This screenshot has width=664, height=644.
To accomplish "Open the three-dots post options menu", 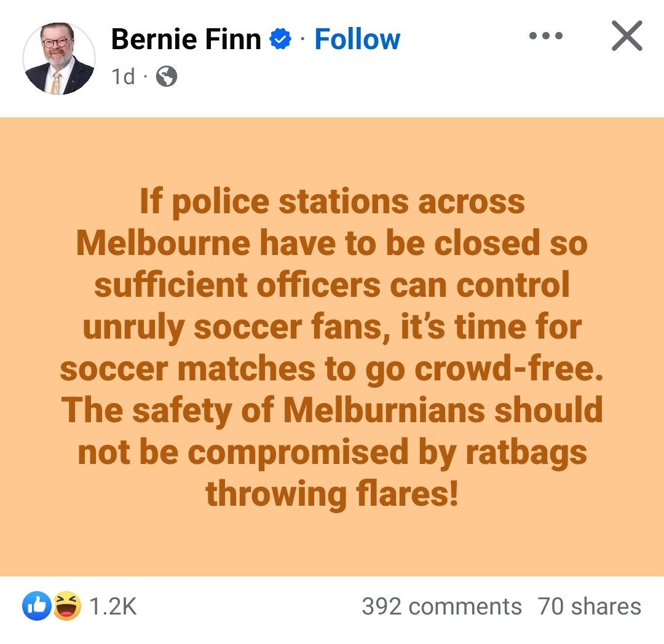I will [546, 36].
